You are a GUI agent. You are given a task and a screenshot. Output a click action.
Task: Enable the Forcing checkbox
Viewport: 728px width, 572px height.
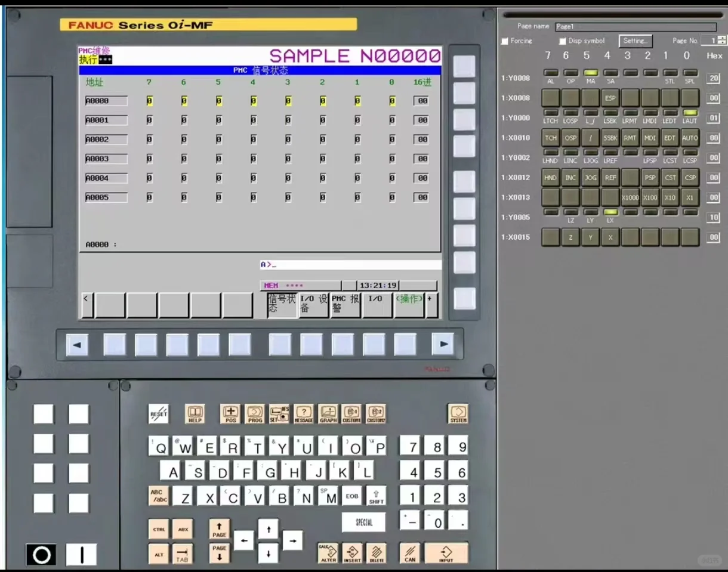[505, 41]
